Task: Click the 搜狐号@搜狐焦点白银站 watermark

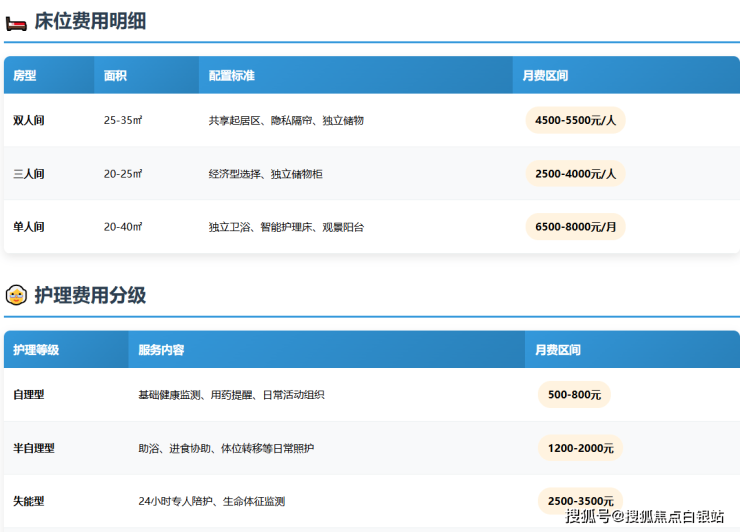Action: coord(645,516)
